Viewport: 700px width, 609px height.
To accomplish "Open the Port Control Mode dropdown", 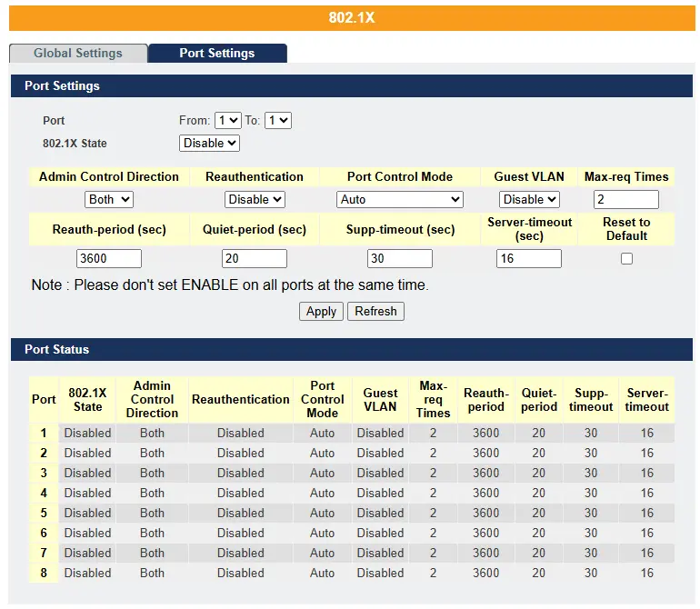I will (x=400, y=199).
